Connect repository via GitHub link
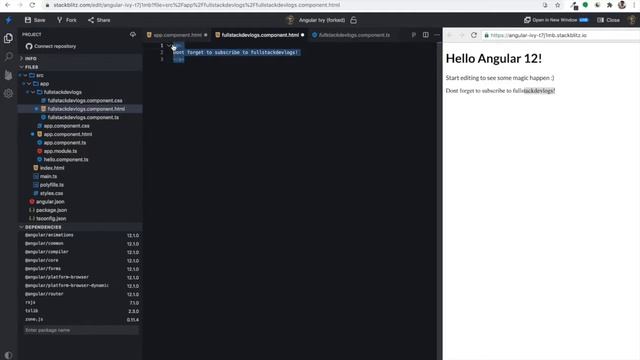The width and height of the screenshot is (640, 360). click(51, 46)
